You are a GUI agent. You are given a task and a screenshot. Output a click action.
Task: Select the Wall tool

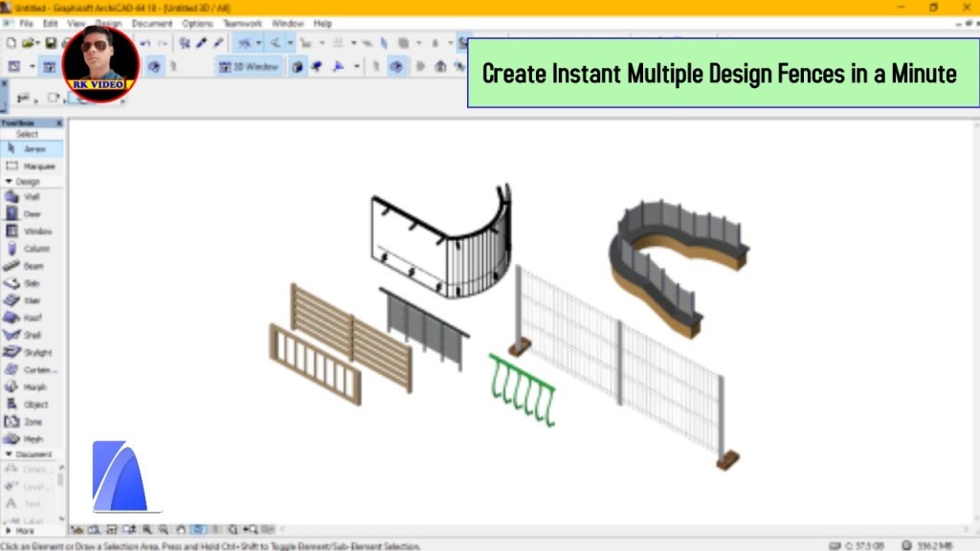coord(32,197)
